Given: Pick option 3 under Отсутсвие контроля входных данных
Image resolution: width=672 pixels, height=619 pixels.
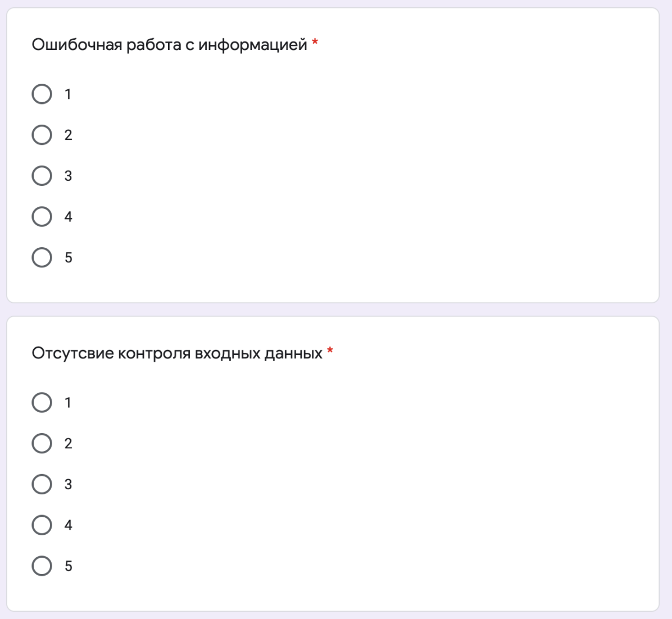Looking at the screenshot, I should 42,484.
